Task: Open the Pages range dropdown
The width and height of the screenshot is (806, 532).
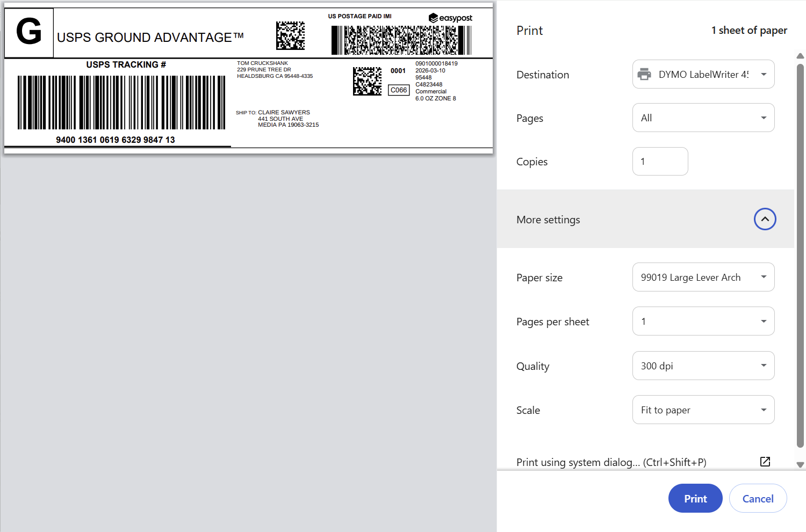Action: 703,118
